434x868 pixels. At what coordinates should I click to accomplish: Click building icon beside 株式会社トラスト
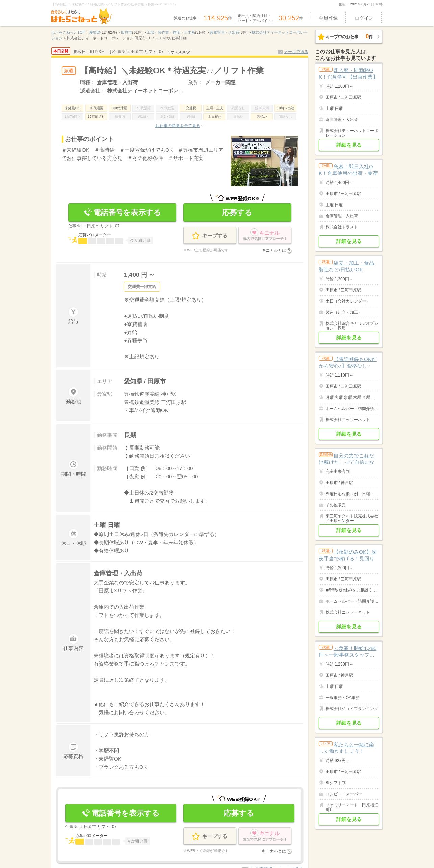click(x=321, y=227)
